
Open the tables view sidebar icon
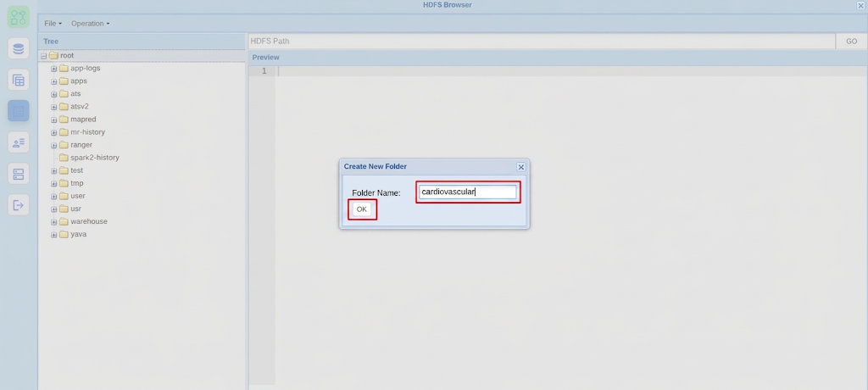19,81
